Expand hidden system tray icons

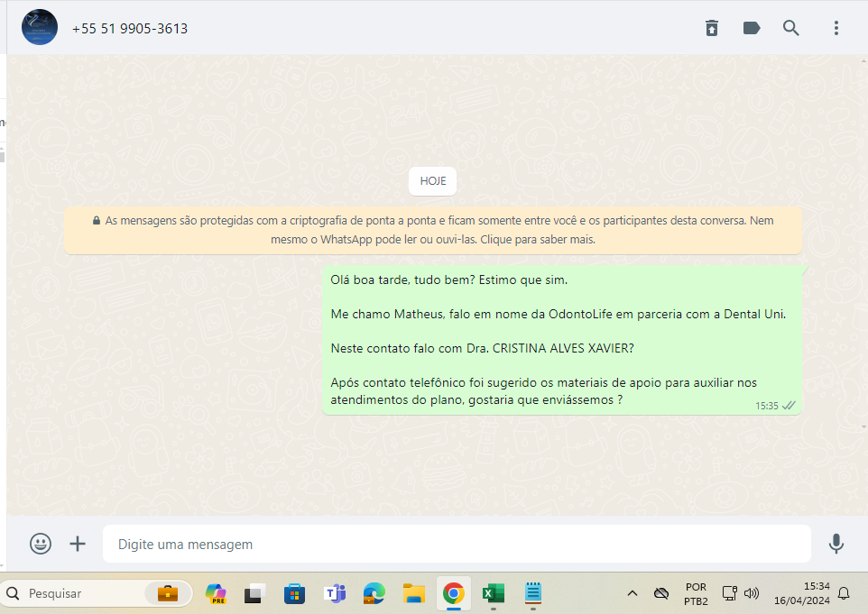633,593
